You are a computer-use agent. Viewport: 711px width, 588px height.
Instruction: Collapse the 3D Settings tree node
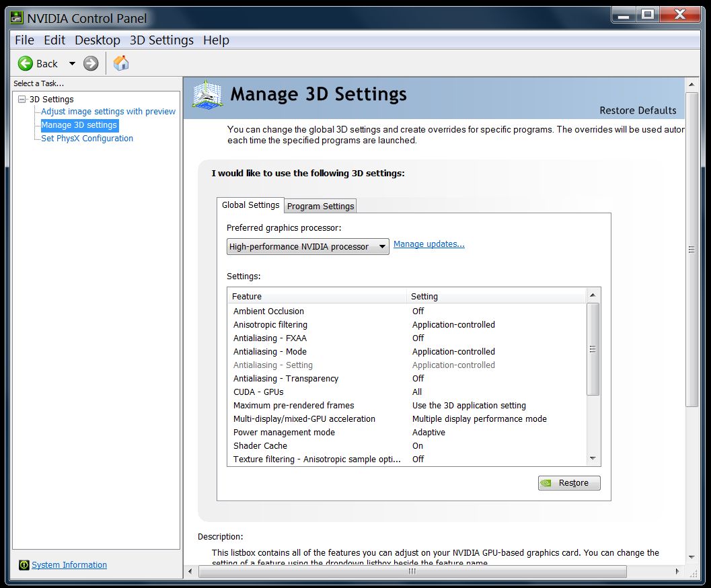22,99
